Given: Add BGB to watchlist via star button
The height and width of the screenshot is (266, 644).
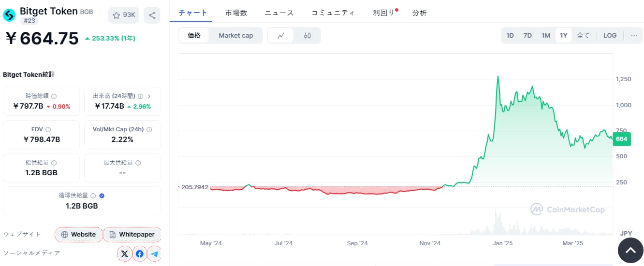Looking at the screenshot, I should point(124,15).
